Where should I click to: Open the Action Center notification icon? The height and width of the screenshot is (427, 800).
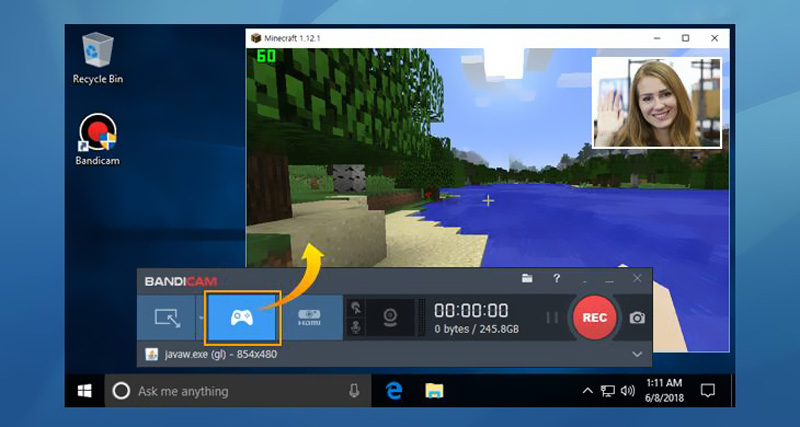[x=707, y=391]
